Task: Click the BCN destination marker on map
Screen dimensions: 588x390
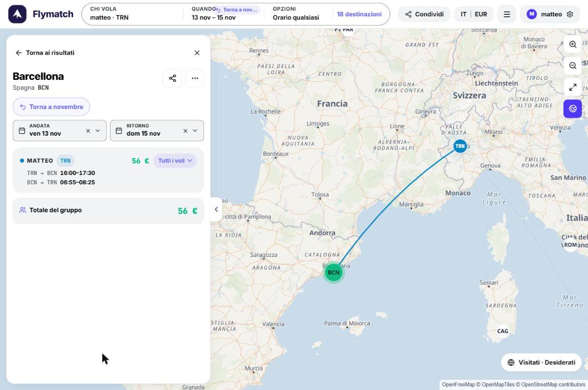Action: tap(333, 272)
